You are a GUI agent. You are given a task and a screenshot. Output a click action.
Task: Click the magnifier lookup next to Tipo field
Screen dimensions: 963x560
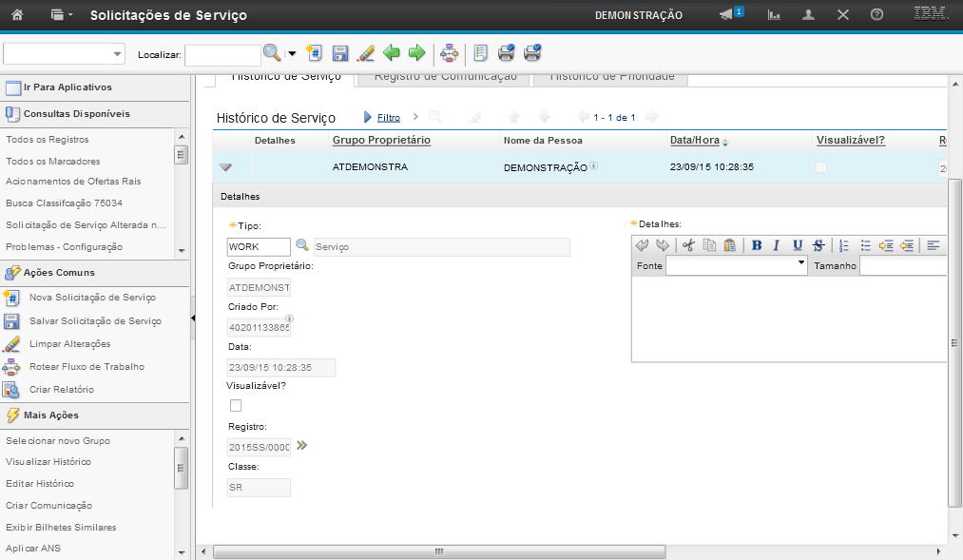coord(302,246)
